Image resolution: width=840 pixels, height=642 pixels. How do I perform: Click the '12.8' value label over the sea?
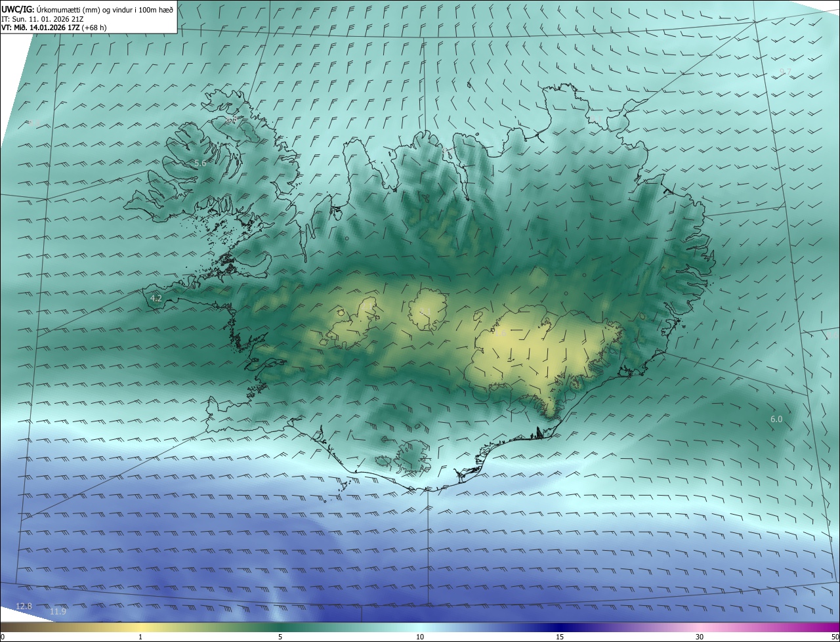pos(24,606)
